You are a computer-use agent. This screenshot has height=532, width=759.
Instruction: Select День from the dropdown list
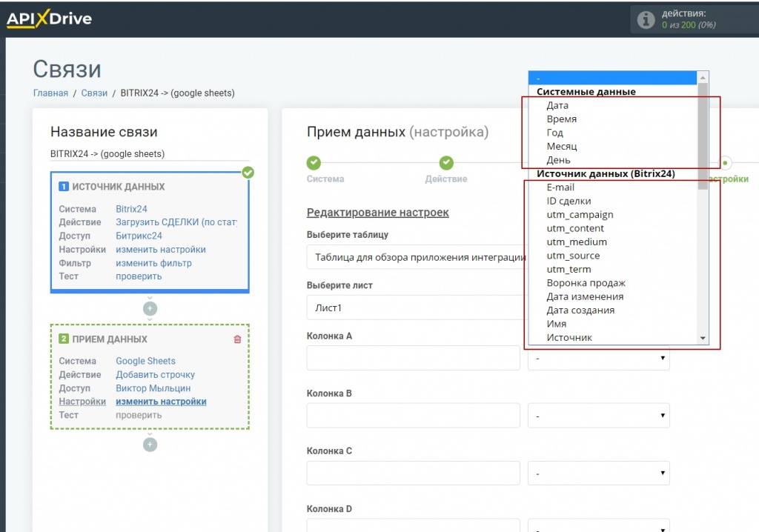pos(612,160)
